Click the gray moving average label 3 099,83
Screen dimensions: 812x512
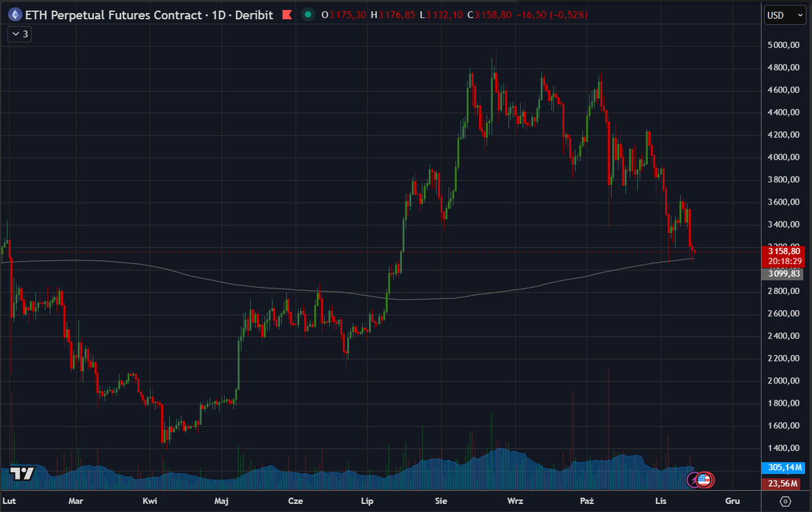tap(782, 274)
